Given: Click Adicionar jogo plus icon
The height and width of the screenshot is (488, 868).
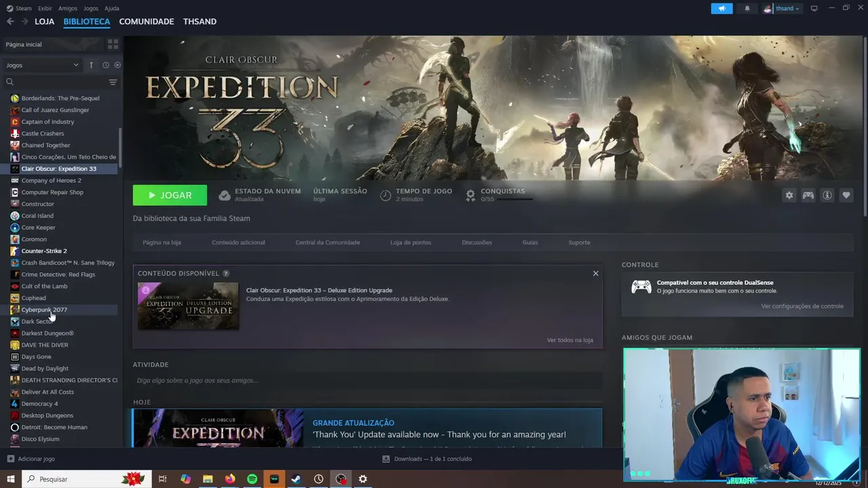Looking at the screenshot, I should (10, 459).
